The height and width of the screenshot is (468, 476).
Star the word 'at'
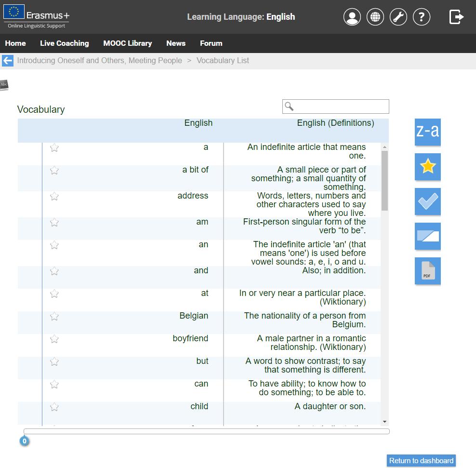54,294
